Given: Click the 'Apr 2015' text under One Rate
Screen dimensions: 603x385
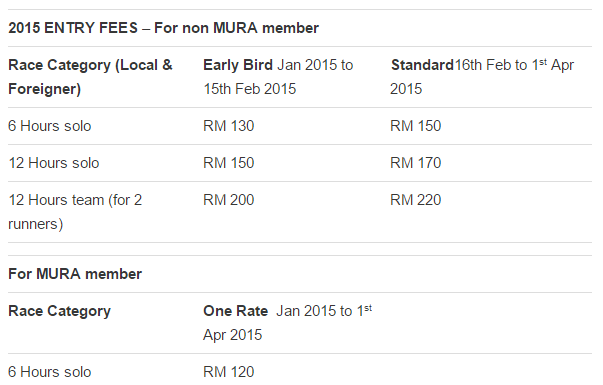Looking at the screenshot, I should (232, 335).
